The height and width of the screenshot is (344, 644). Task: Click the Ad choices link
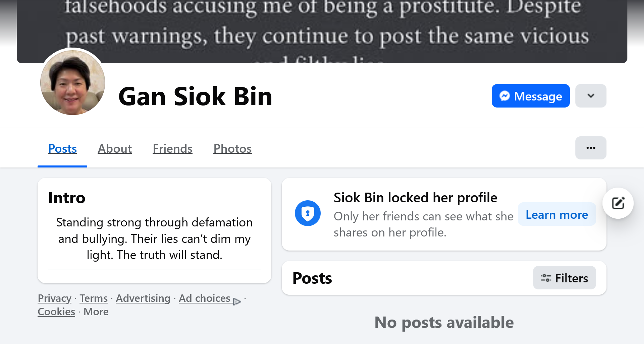(x=204, y=298)
